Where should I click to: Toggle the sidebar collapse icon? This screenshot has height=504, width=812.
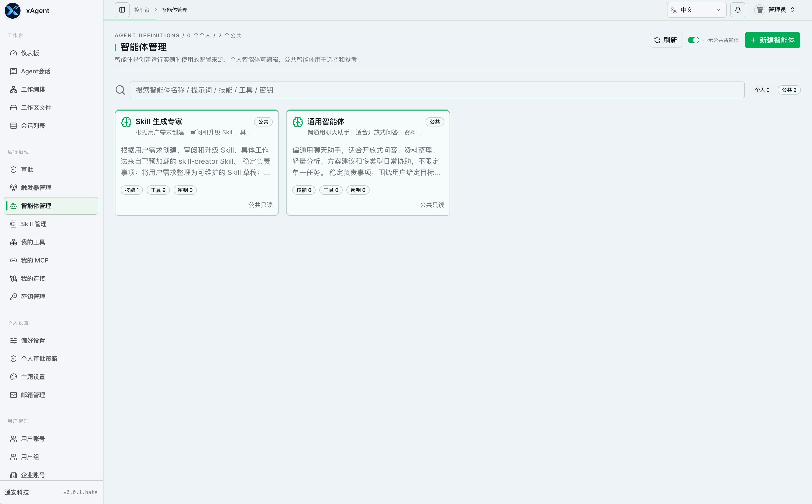(122, 10)
